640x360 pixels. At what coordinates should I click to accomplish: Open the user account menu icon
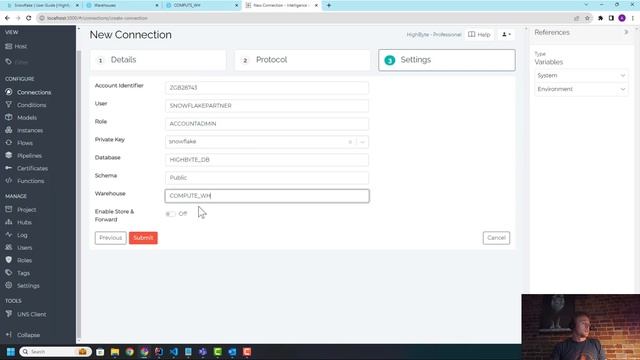pyautogui.click(x=506, y=35)
